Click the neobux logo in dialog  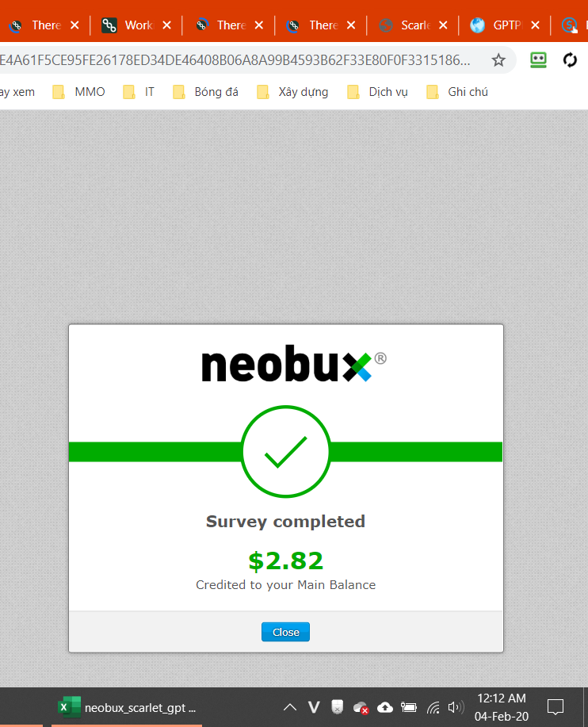[x=294, y=363]
